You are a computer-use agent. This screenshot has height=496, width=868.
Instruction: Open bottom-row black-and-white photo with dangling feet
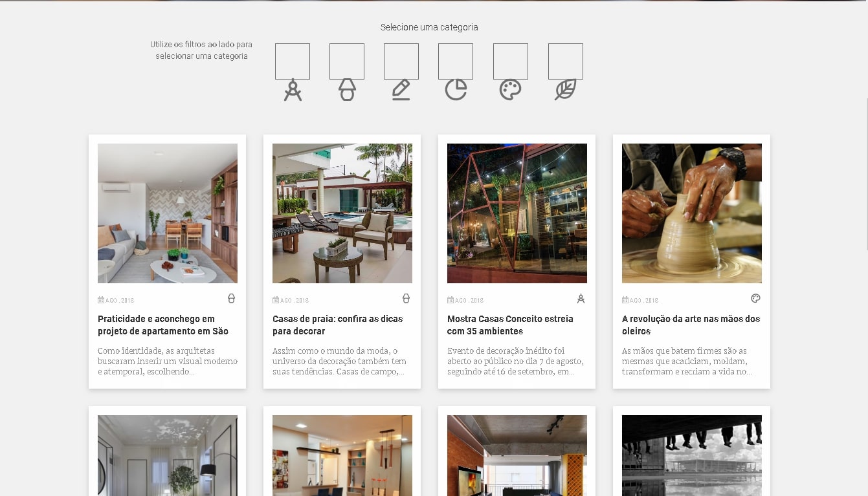click(x=692, y=455)
